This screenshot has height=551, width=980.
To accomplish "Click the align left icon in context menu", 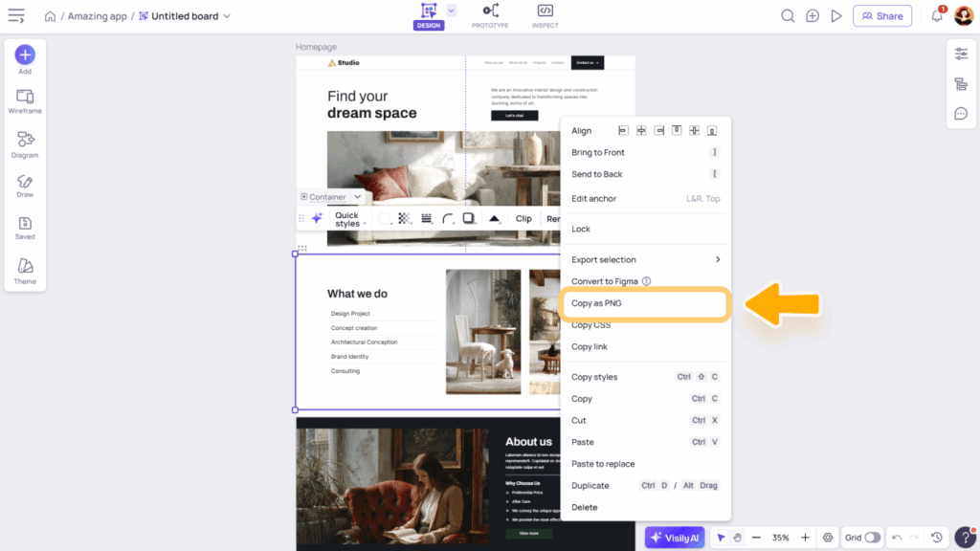I will pos(623,130).
